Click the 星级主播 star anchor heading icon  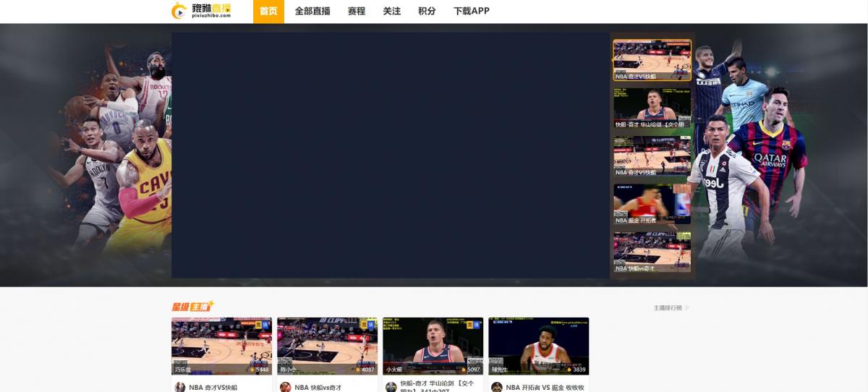192,307
